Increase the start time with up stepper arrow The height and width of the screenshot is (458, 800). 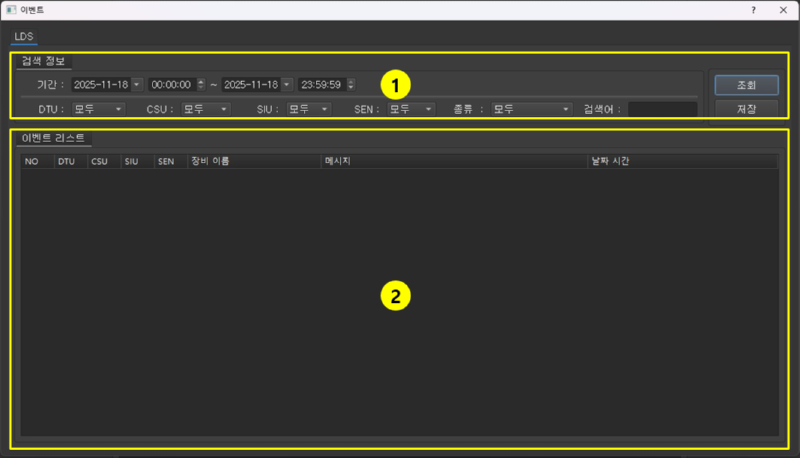[x=201, y=82]
